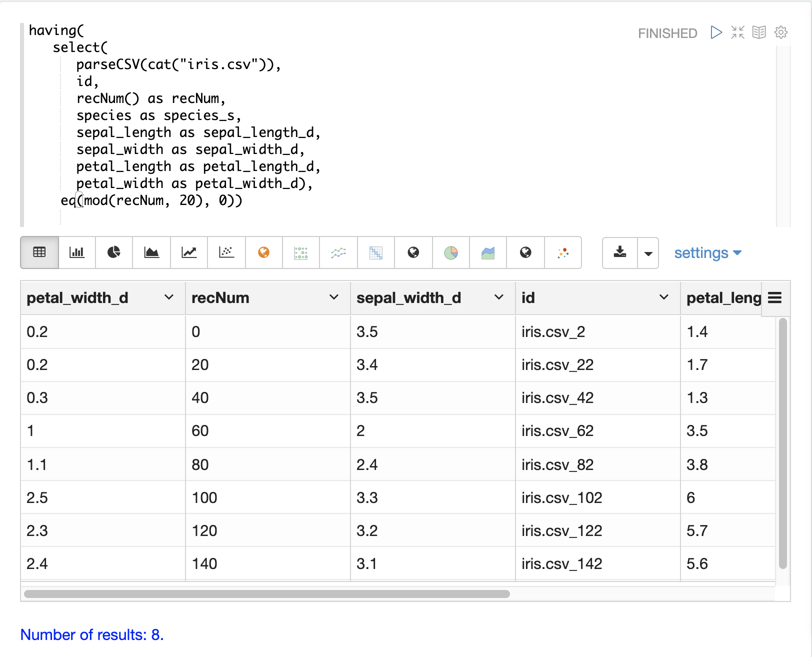
Task: Select the blue heatmap grid visualization
Action: pyautogui.click(x=376, y=252)
